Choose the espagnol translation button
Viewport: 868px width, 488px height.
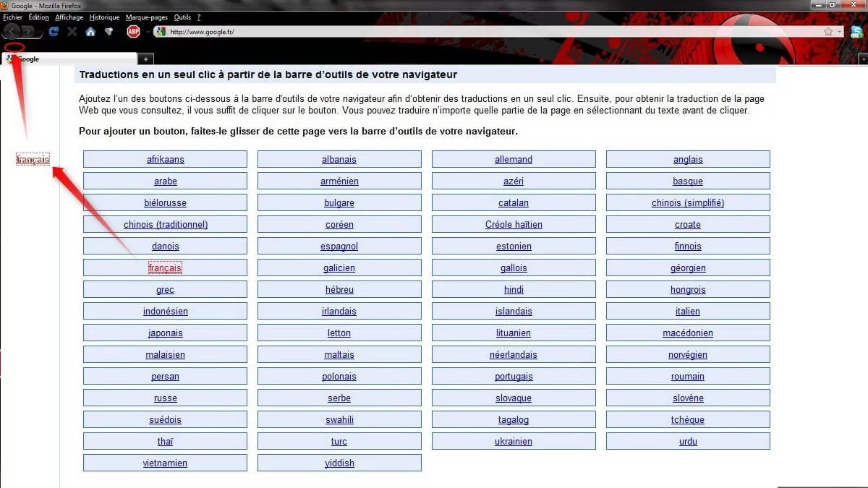coord(339,246)
